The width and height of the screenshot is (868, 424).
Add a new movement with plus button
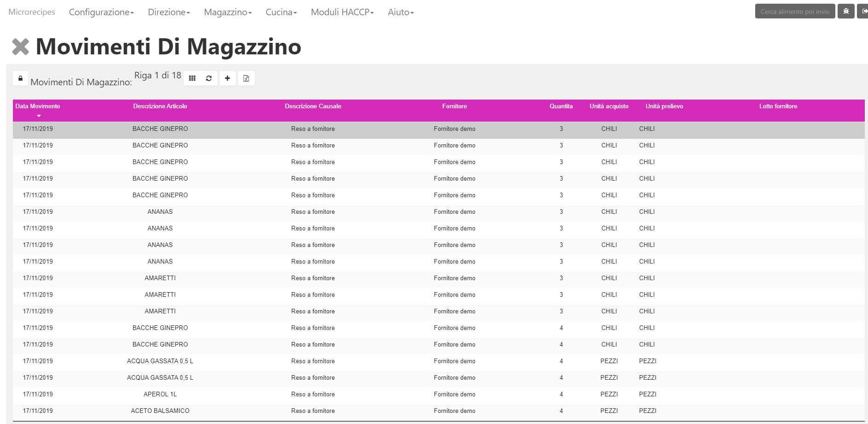(x=227, y=78)
